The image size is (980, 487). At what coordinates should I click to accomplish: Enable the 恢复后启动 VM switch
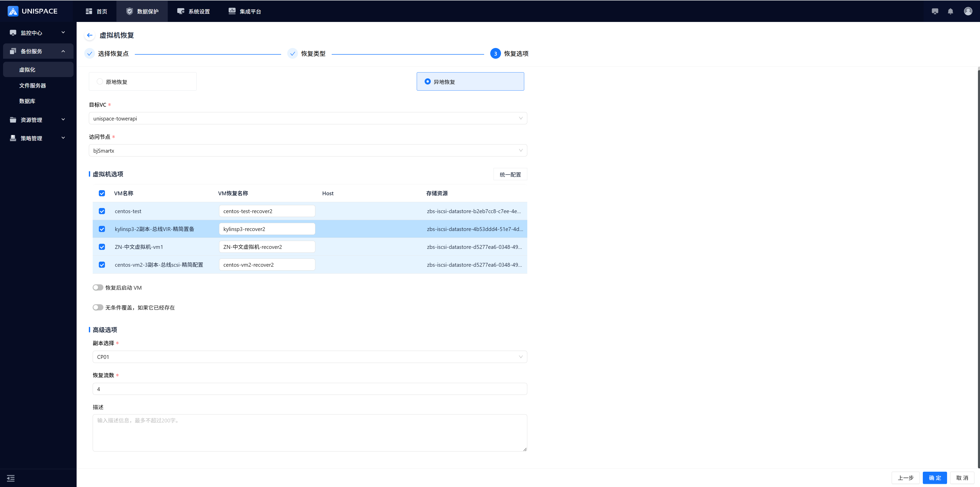click(x=98, y=287)
